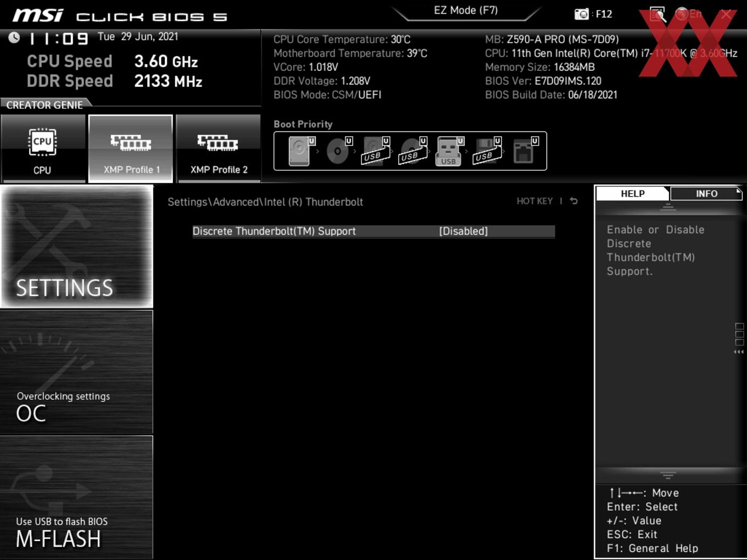Click the help text about Discrete Thunderbolt
The height and width of the screenshot is (560, 747).
coord(655,250)
